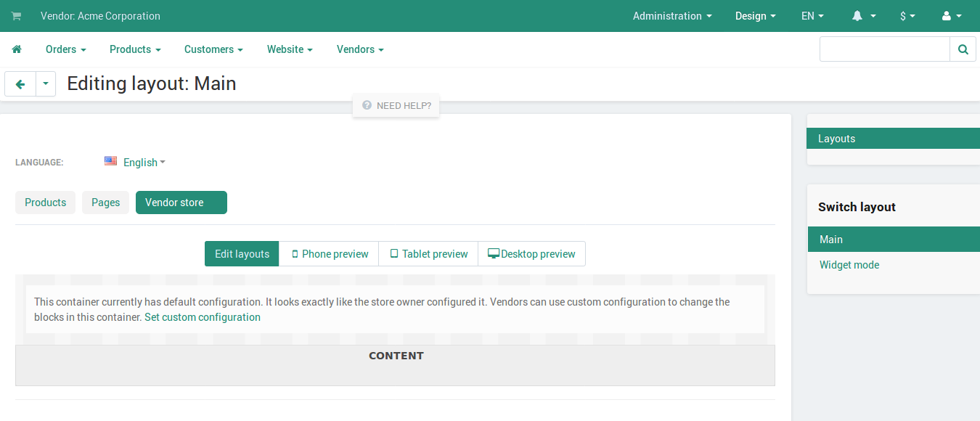The width and height of the screenshot is (980, 421).
Task: Open the English content language dropdown
Action: coord(144,163)
